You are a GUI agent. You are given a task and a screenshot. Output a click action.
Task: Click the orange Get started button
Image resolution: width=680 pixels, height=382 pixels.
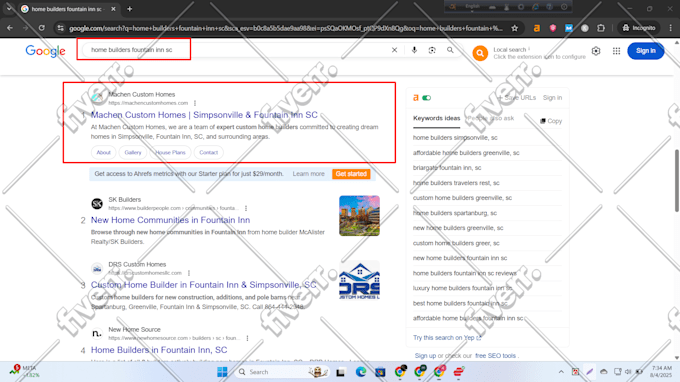[351, 174]
